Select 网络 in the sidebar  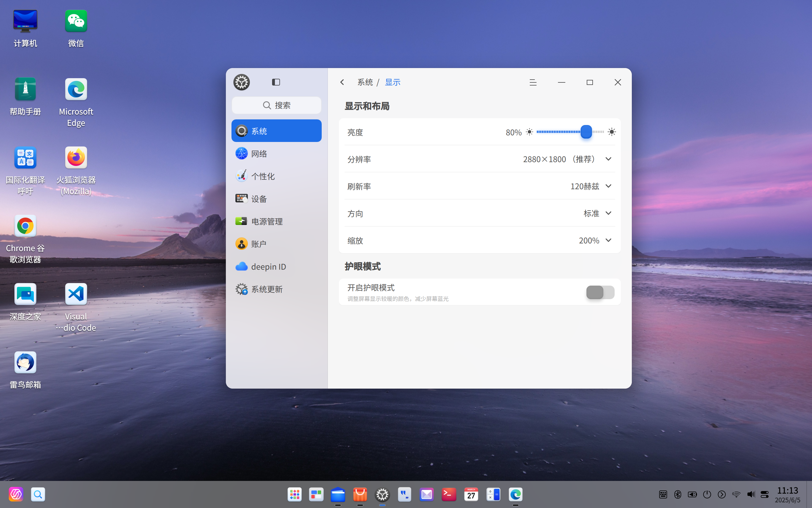tap(277, 154)
